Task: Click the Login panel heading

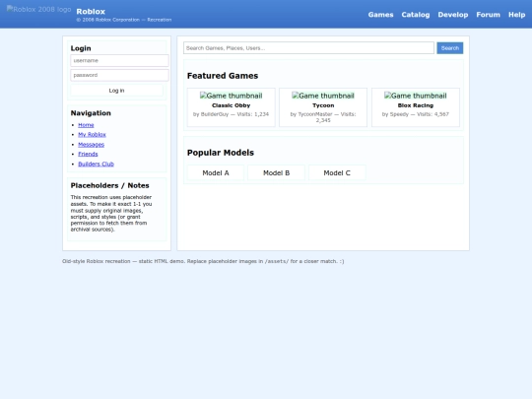Action: pos(81,48)
